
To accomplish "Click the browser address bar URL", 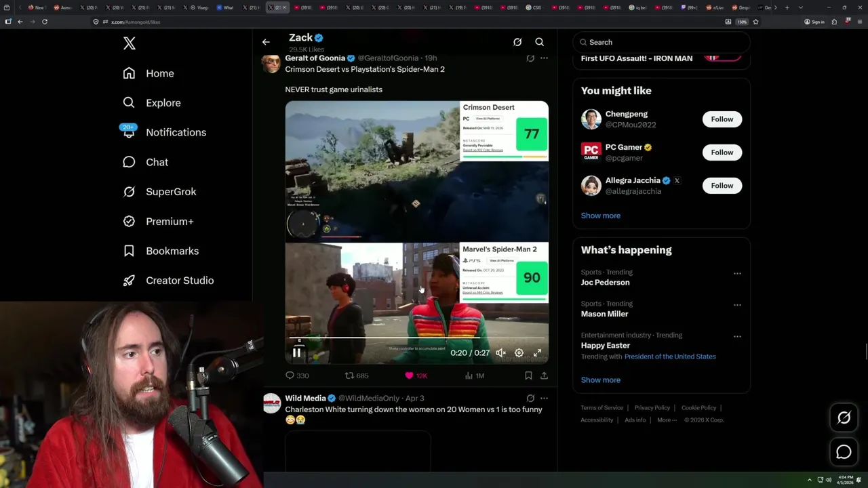I will coord(136,22).
